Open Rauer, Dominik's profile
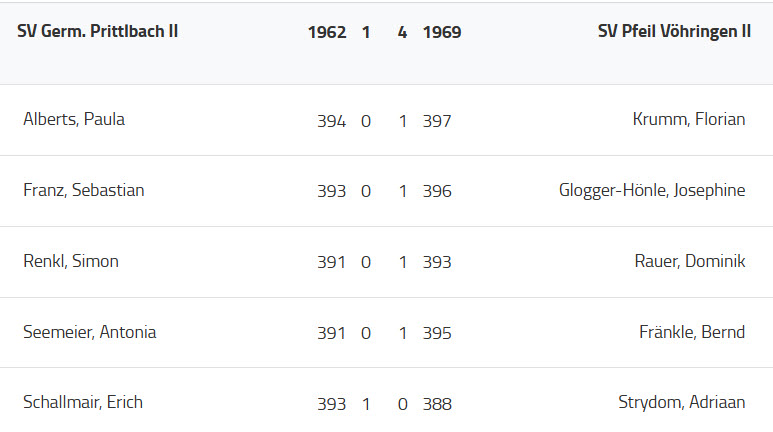 [x=690, y=261]
